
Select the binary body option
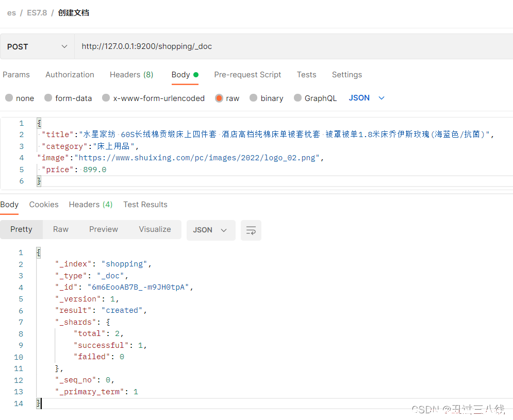pyautogui.click(x=254, y=98)
